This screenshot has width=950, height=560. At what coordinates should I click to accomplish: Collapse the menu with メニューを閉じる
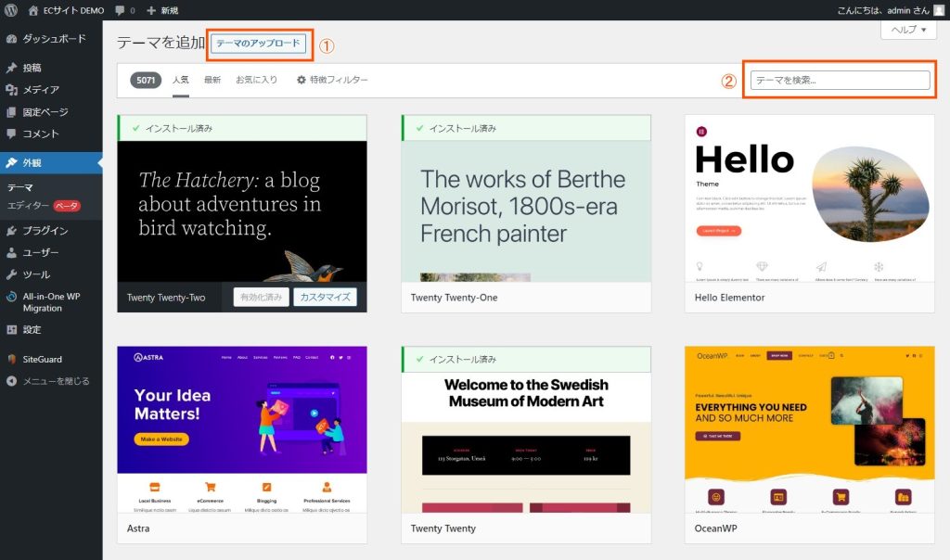tap(56, 381)
